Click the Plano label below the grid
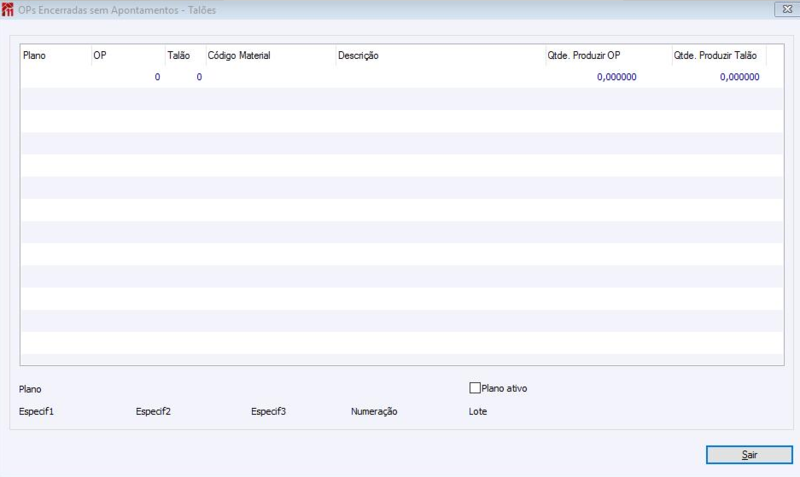The image size is (800, 477). coord(30,389)
